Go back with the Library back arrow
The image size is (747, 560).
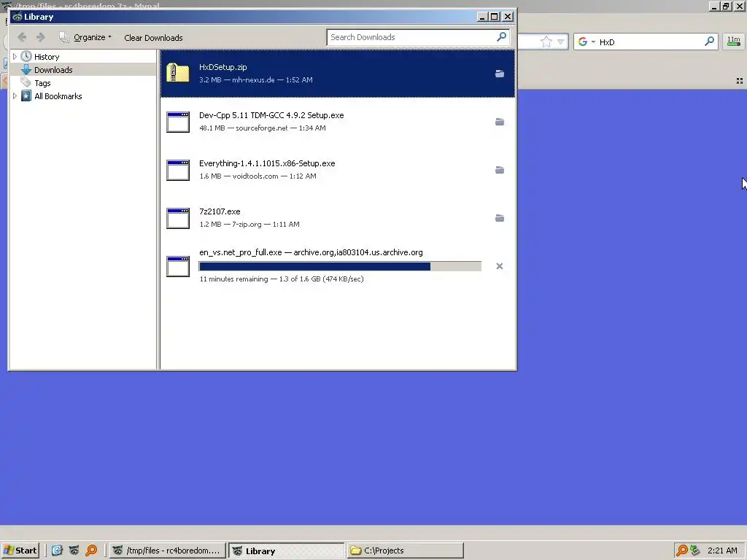[x=22, y=37]
